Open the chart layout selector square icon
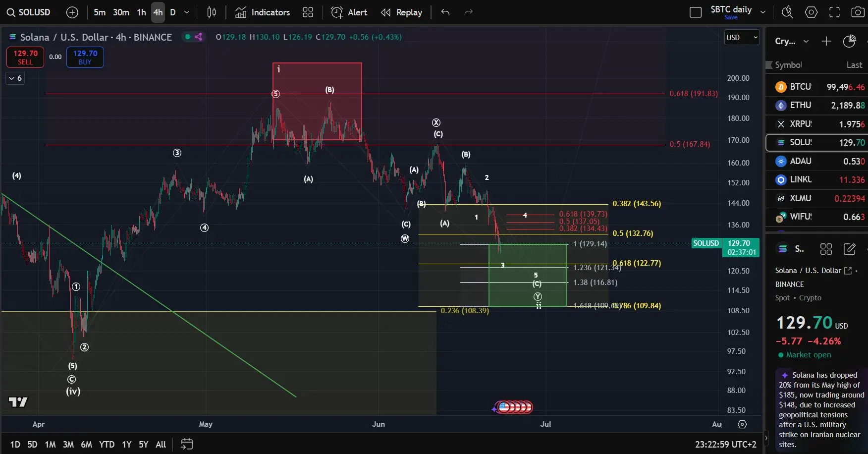The width and height of the screenshot is (868, 454). coord(696,12)
